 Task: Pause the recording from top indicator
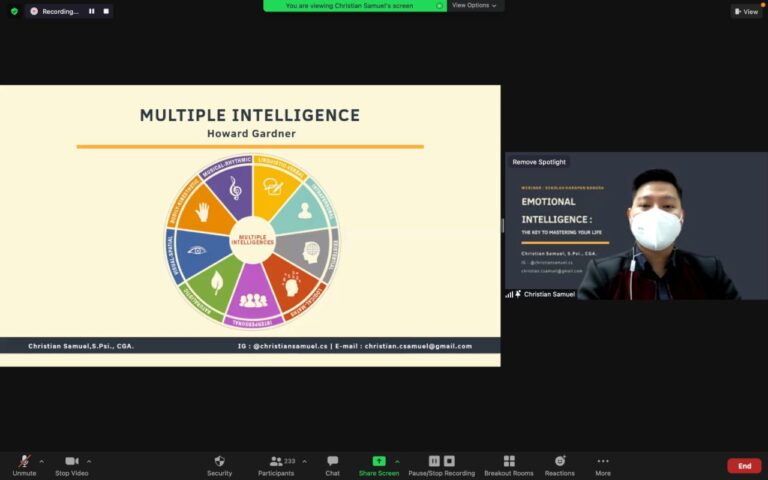click(x=91, y=11)
